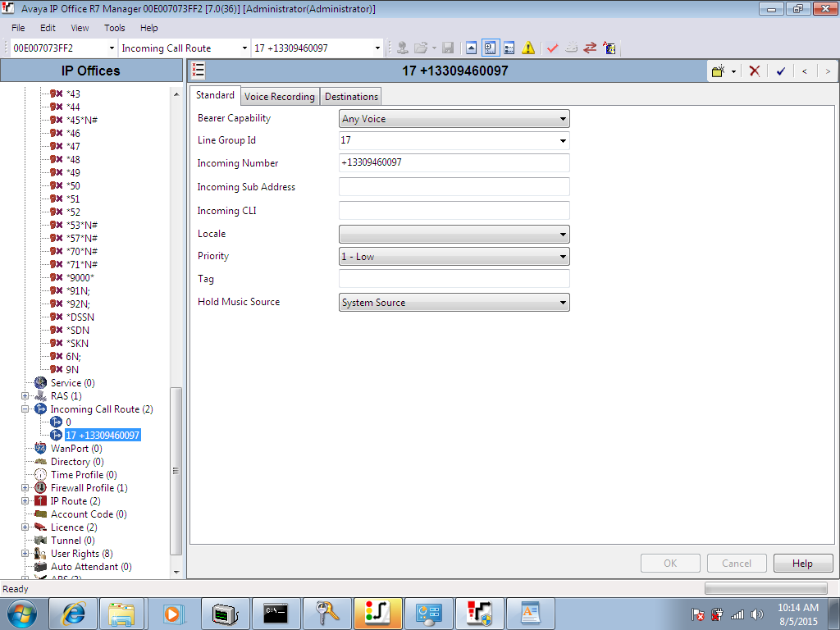Click the Tag input field
The height and width of the screenshot is (630, 840).
(454, 279)
